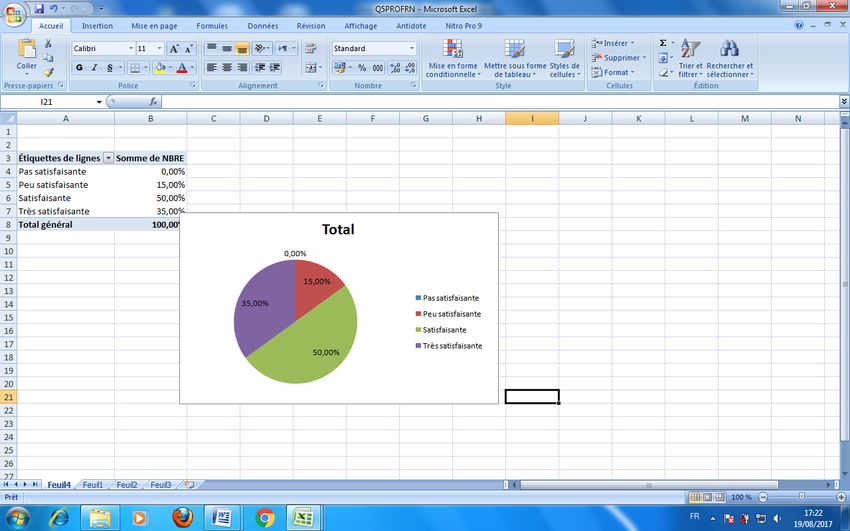
Task: Toggle top vertical alignment
Action: 212,49
